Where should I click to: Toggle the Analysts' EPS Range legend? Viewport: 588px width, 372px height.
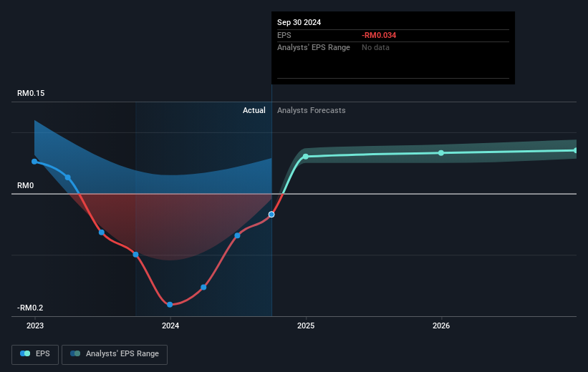click(115, 354)
